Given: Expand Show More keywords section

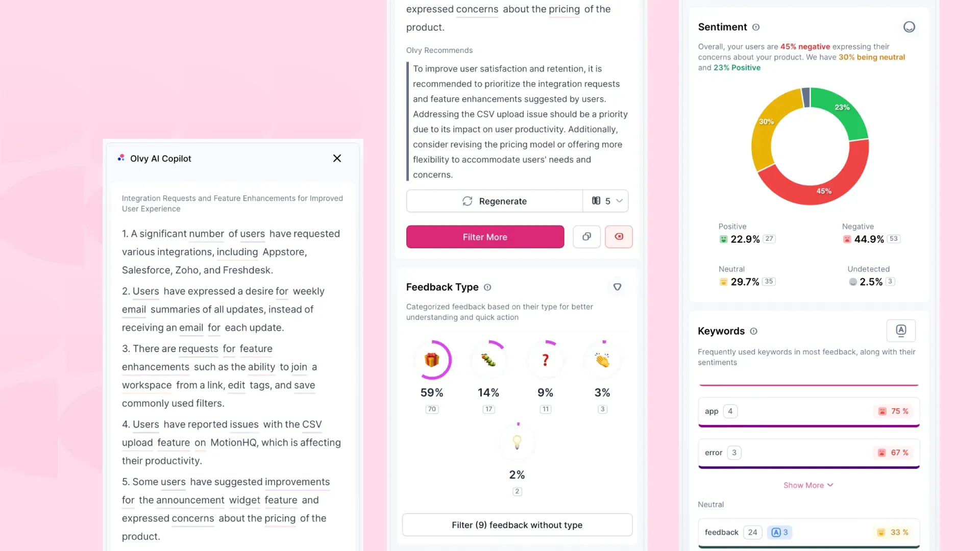Looking at the screenshot, I should coord(807,484).
